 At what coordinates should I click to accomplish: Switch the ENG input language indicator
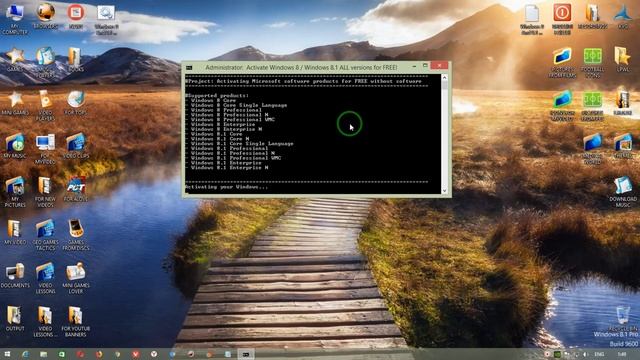click(599, 354)
